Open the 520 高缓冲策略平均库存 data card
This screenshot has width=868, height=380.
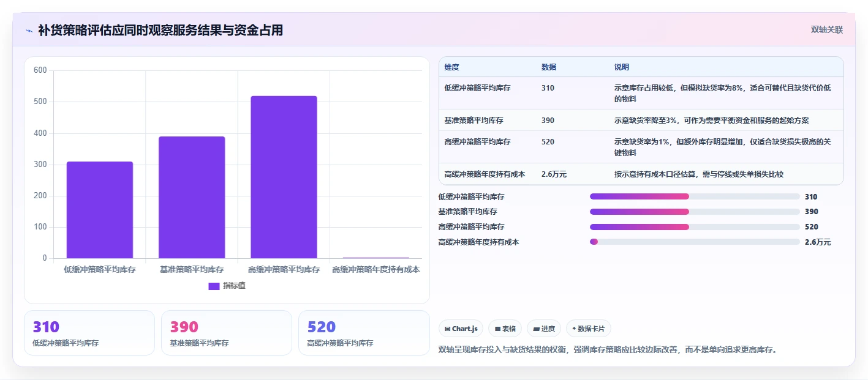point(364,333)
